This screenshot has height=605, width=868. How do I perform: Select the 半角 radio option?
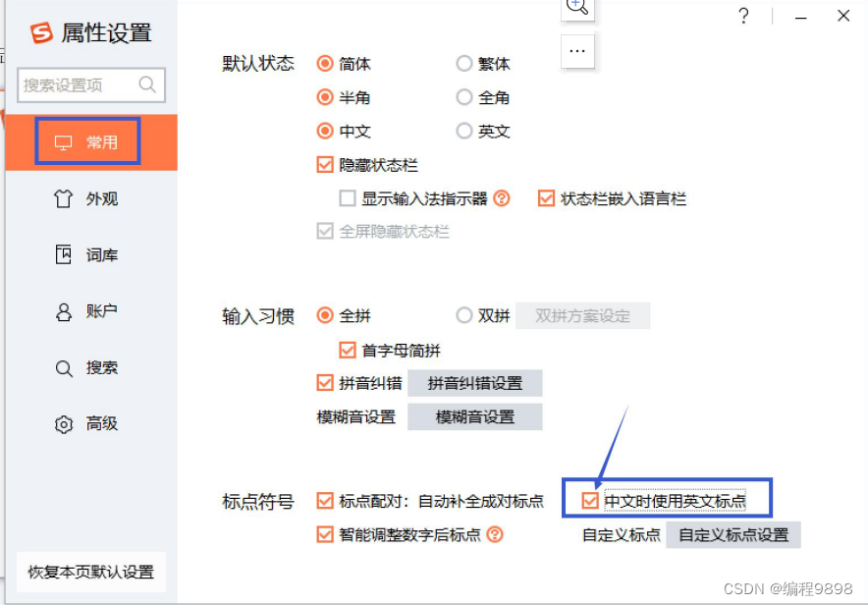[x=325, y=97]
